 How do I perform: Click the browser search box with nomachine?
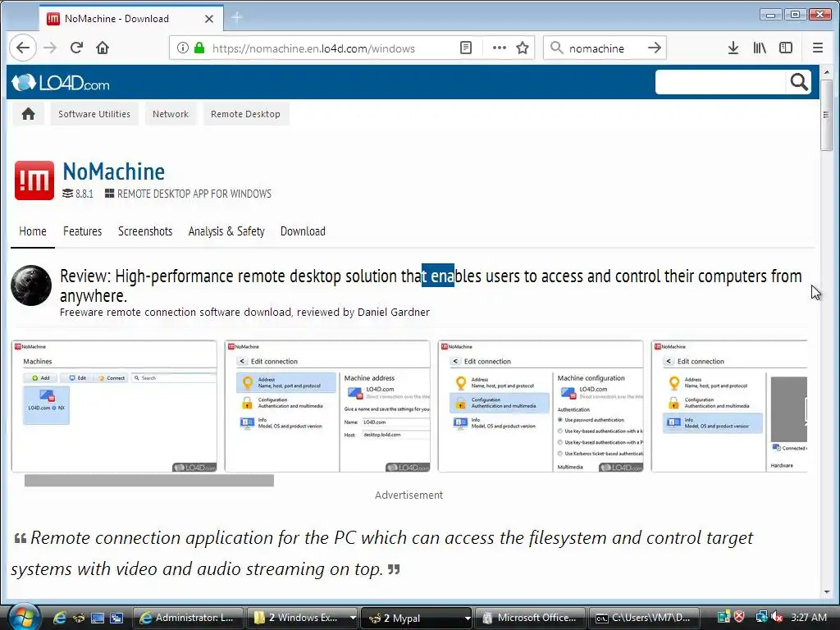point(605,48)
